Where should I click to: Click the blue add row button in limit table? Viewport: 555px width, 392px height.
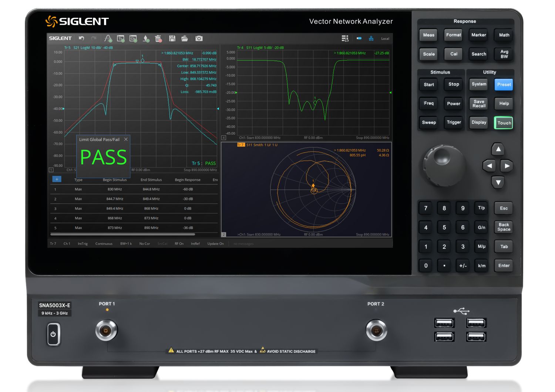[x=56, y=179]
